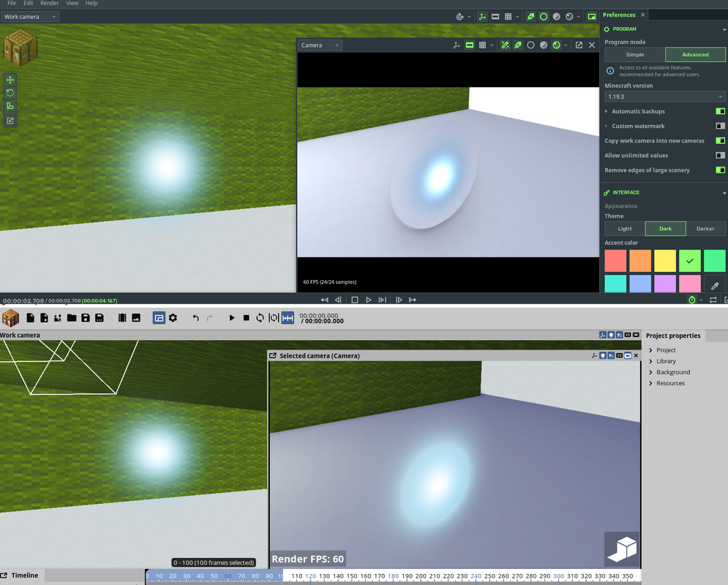Select Simple program mode
The image size is (728, 585).
(634, 55)
